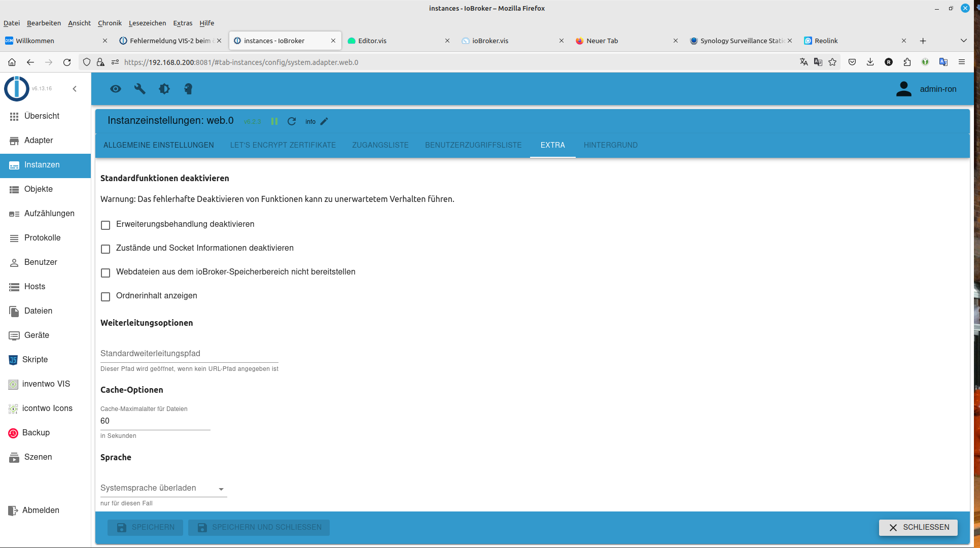Viewport: 980px width, 548px height.
Task: Expand the Systemsprache überladen dropdown
Action: pyautogui.click(x=163, y=488)
